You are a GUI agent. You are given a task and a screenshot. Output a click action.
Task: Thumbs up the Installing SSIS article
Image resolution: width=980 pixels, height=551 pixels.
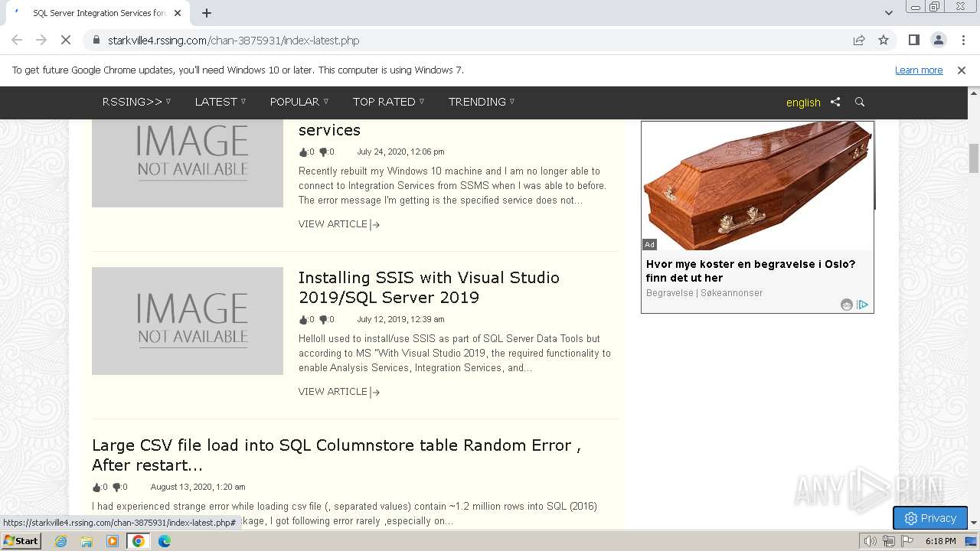coord(303,320)
